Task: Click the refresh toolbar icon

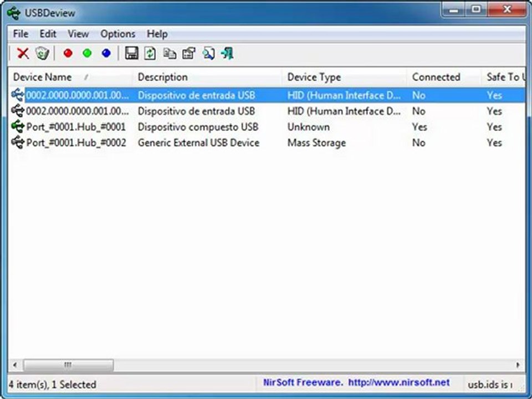Action: 150,53
